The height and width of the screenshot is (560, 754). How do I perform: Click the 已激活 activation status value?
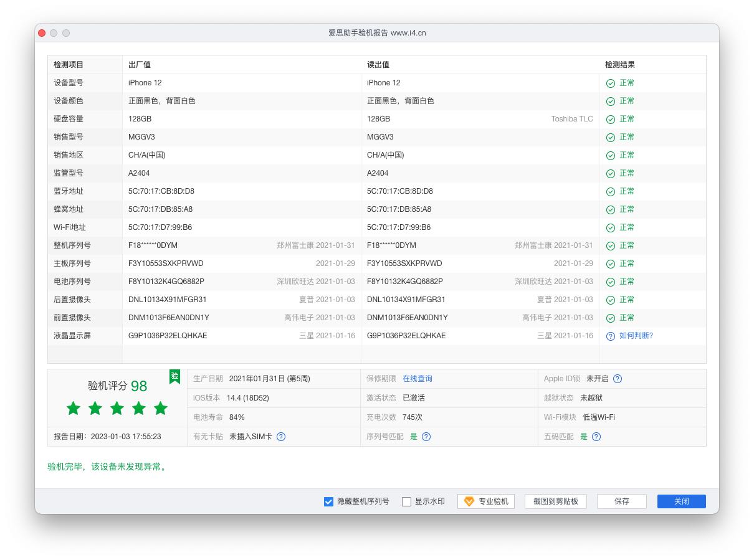click(x=414, y=398)
